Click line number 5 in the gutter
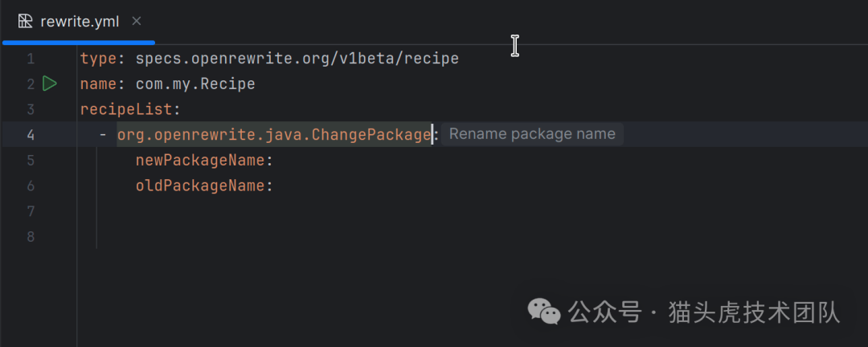This screenshot has height=347, width=868. tap(31, 160)
